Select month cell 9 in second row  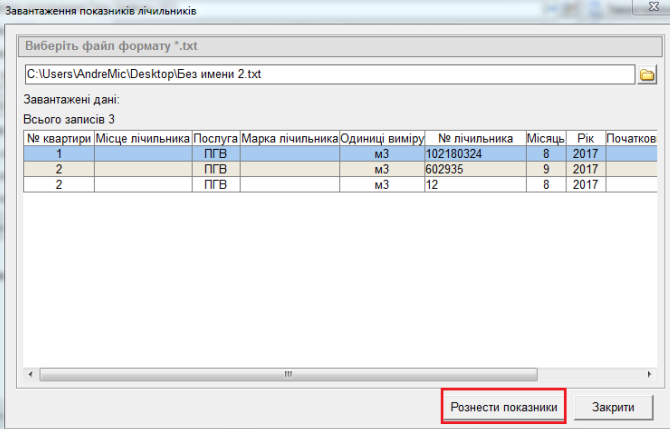(546, 170)
